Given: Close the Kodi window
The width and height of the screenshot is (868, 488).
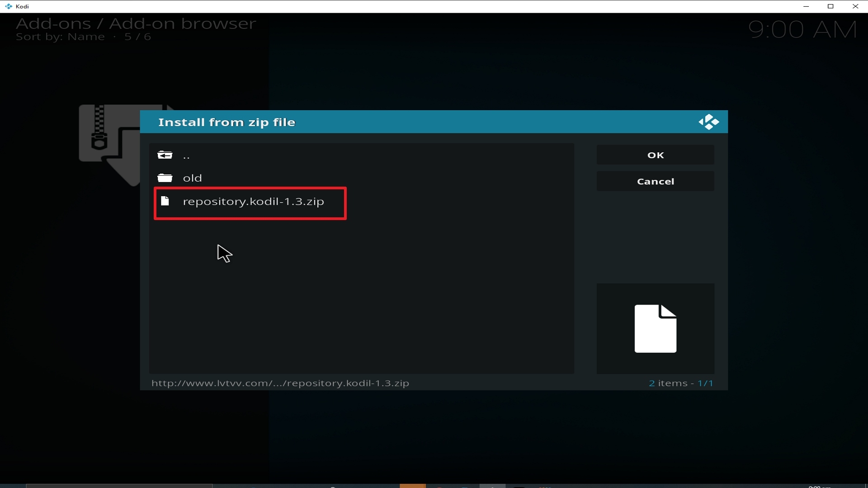Looking at the screenshot, I should click(x=855, y=6).
